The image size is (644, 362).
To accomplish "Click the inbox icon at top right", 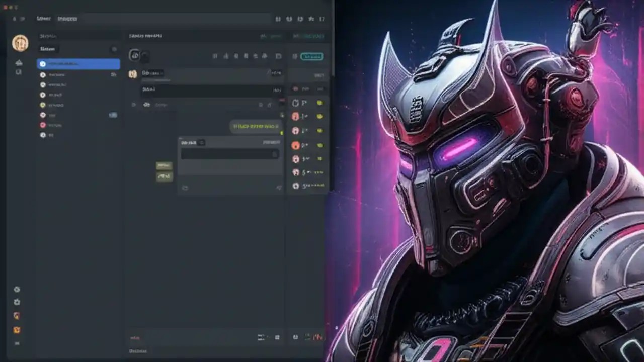I will click(x=311, y=19).
